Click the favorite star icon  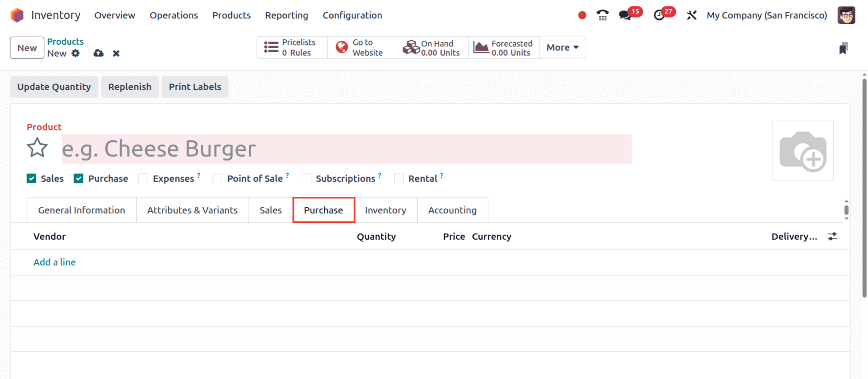(x=37, y=148)
